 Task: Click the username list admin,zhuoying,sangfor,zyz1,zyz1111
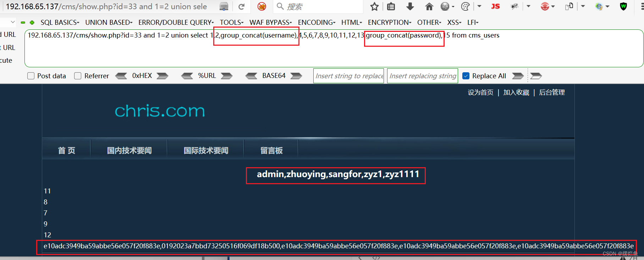(338, 174)
